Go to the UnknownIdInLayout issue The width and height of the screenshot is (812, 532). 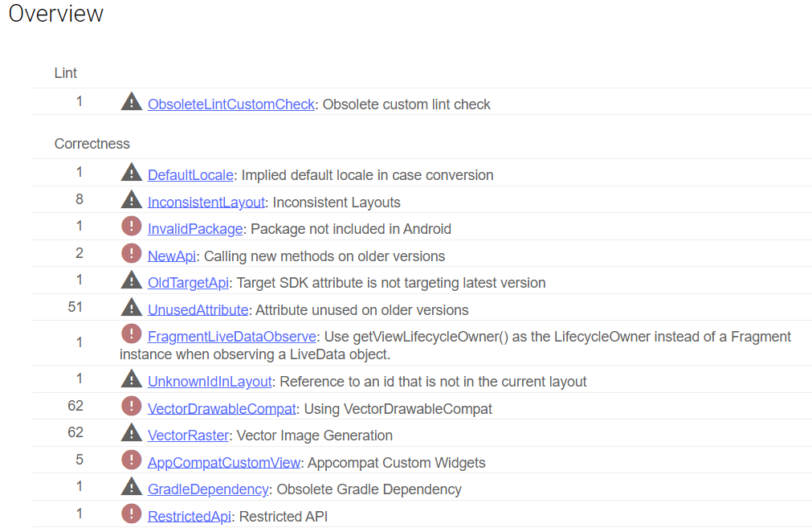[210, 382]
